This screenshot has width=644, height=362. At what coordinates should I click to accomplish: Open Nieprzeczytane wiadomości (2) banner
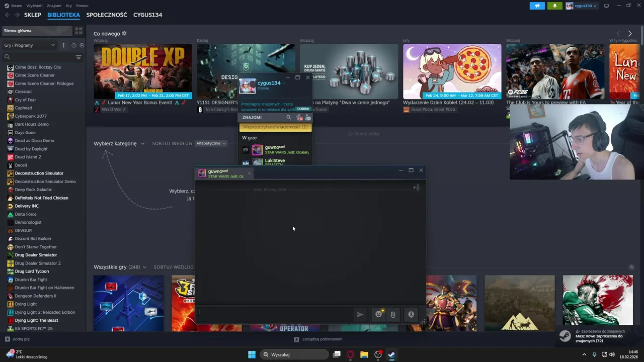click(x=275, y=127)
